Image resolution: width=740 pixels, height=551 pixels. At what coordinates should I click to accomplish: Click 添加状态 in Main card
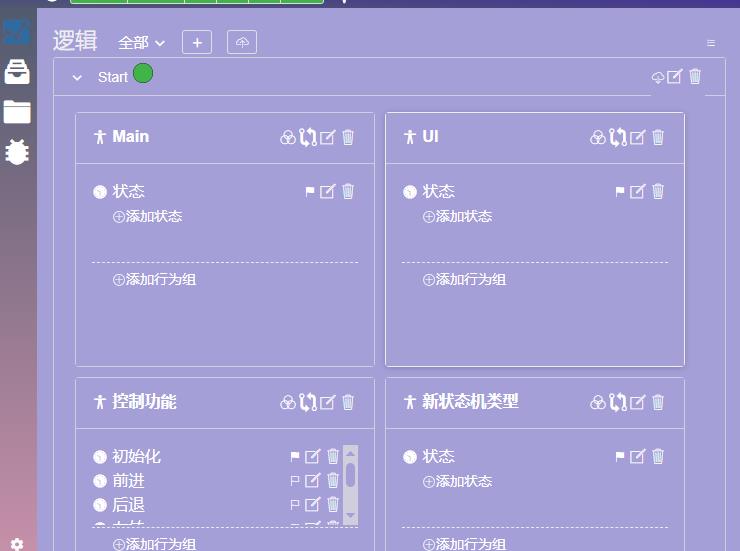tap(148, 217)
